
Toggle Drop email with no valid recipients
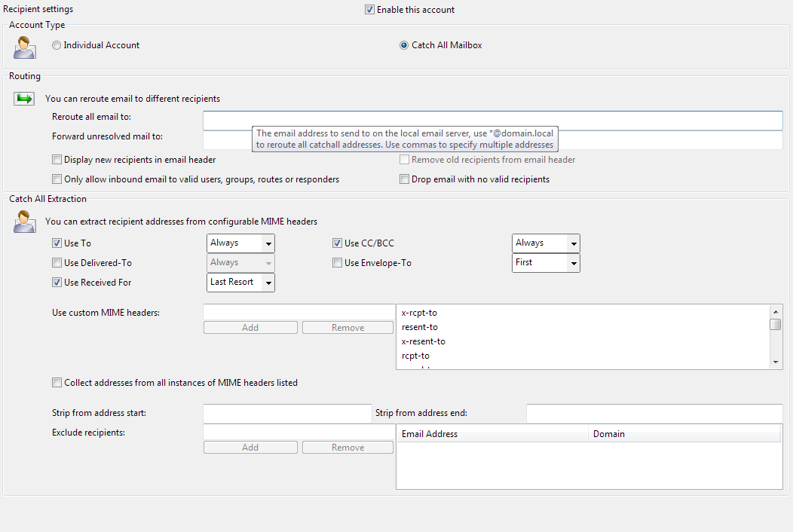pos(405,179)
